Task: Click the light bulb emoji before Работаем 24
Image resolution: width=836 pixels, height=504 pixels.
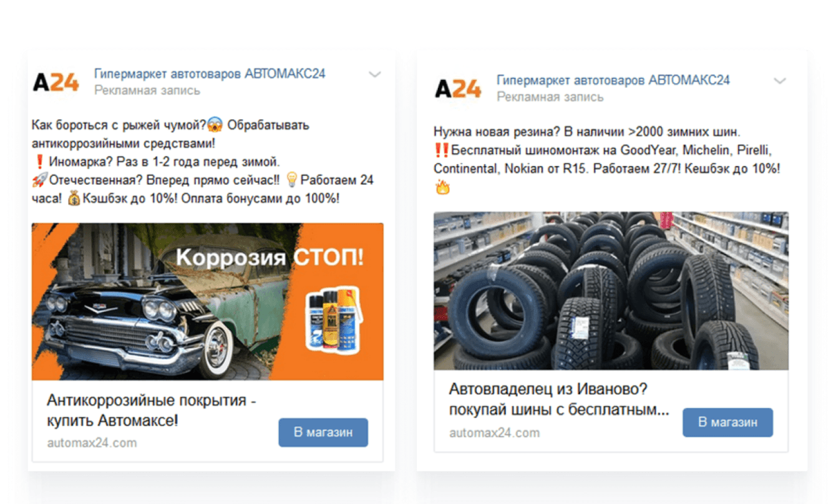Action: pos(291,181)
